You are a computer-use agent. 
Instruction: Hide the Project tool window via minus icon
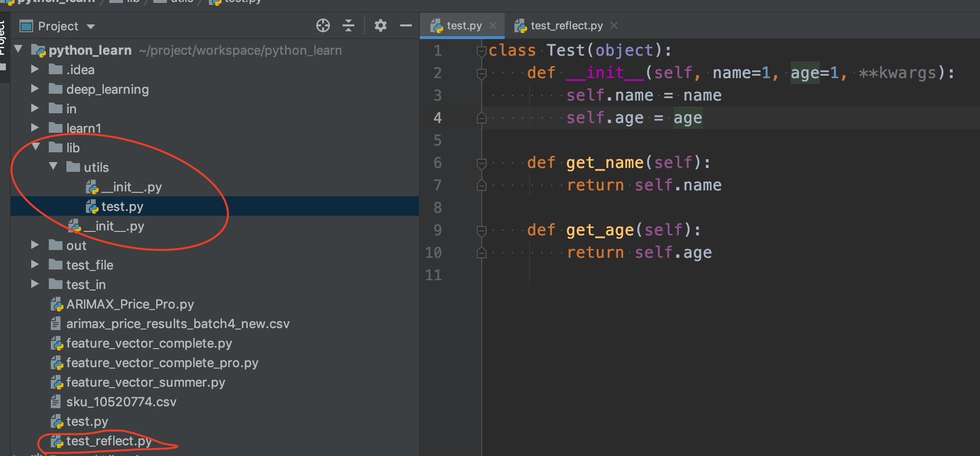coord(406,25)
